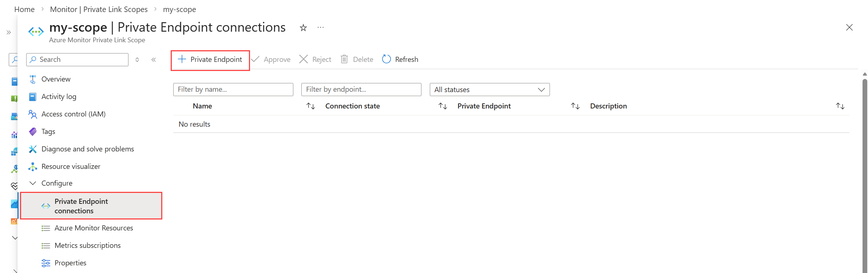Toggle expand/collapse all menu groups
The height and width of the screenshot is (273, 868).
click(x=137, y=60)
